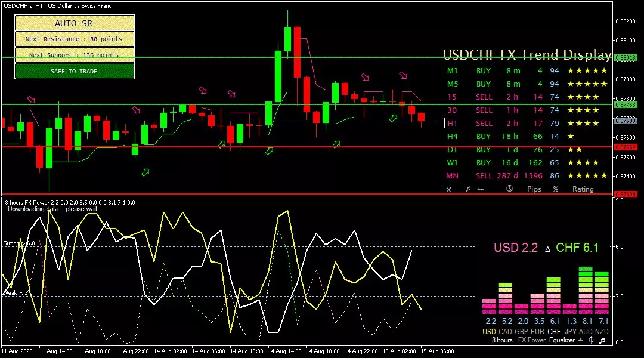Viewport: 644px width, 358px height.
Task: Click the CHF 6.1 strength readout
Action: point(577,248)
